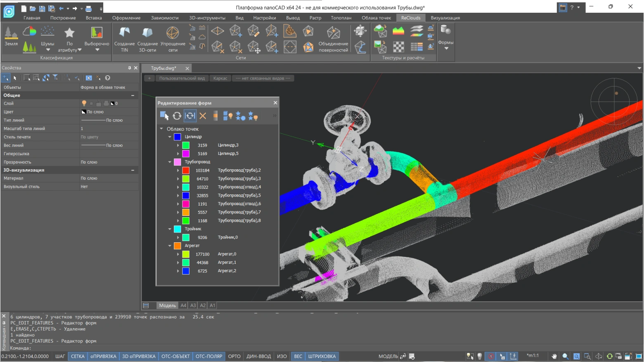Open the Облака точек ribbon tab

tap(376, 18)
